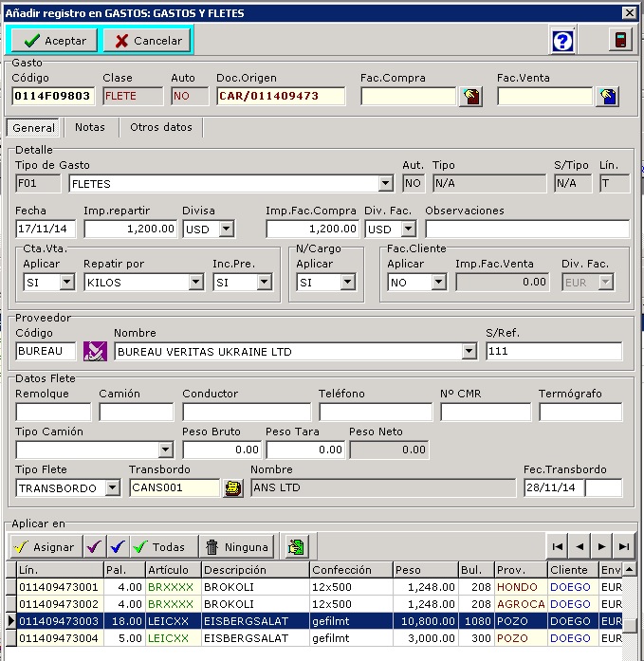Open the Tipo Flete TRANSBORDO dropdown
644x661 pixels.
112,488
